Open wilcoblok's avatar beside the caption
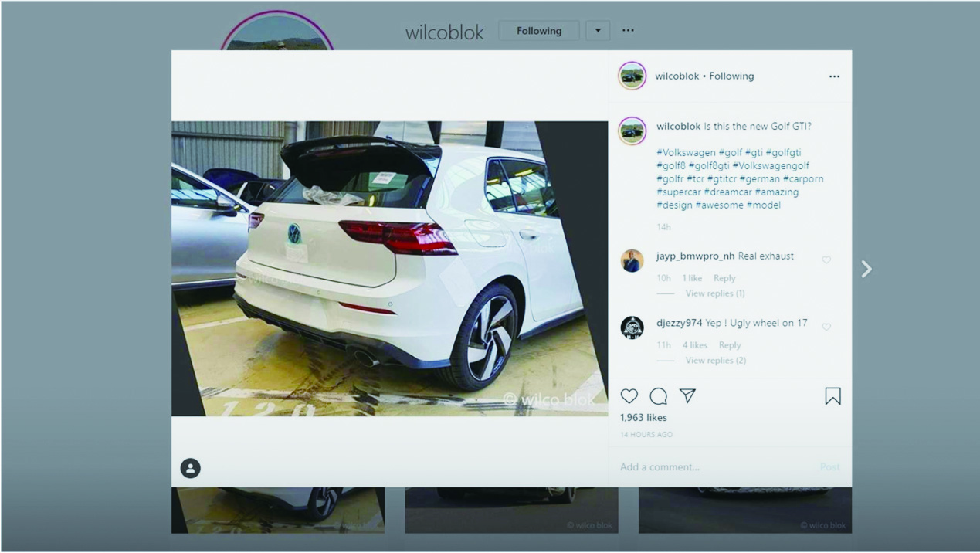The image size is (980, 553). tap(632, 131)
